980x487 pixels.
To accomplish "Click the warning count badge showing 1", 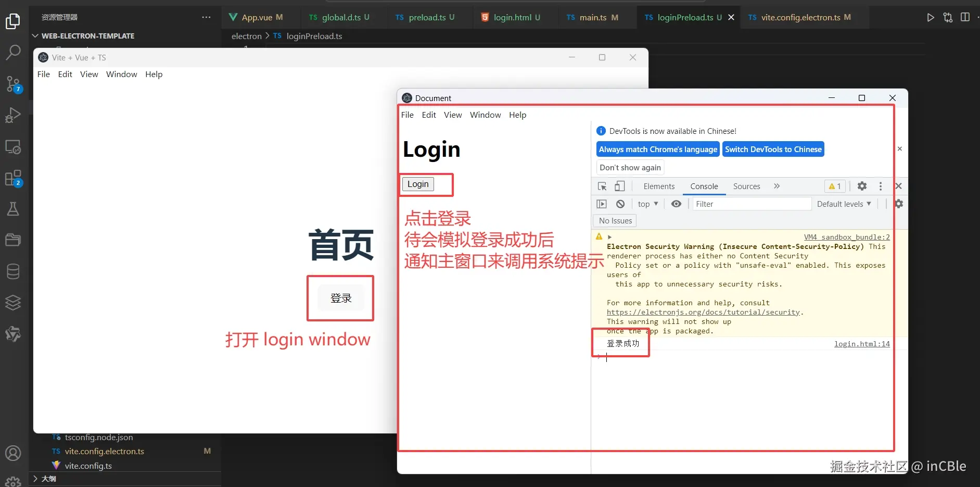I will tap(835, 186).
